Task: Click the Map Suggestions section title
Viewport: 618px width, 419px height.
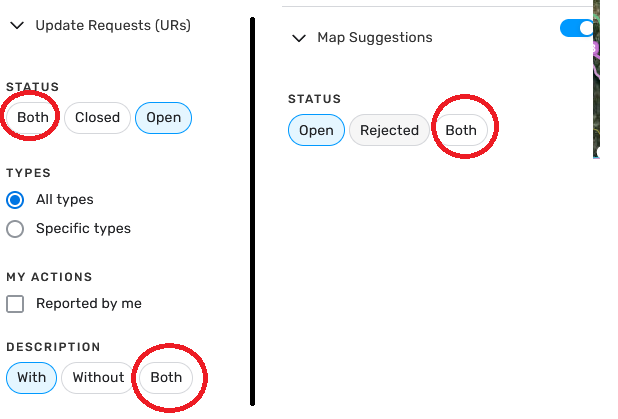Action: 375,37
